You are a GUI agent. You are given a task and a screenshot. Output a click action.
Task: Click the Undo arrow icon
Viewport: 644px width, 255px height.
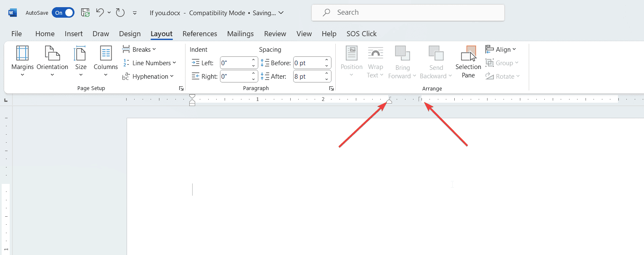pos(100,13)
